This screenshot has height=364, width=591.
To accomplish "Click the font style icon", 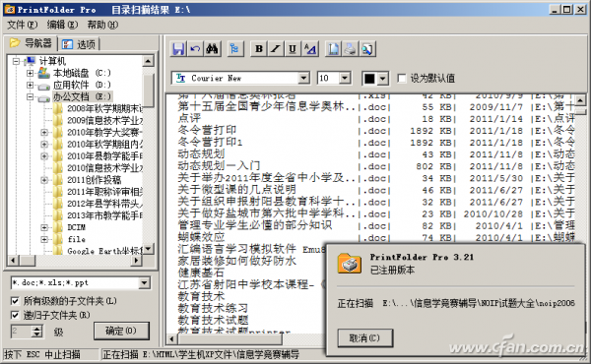I will click(x=310, y=49).
